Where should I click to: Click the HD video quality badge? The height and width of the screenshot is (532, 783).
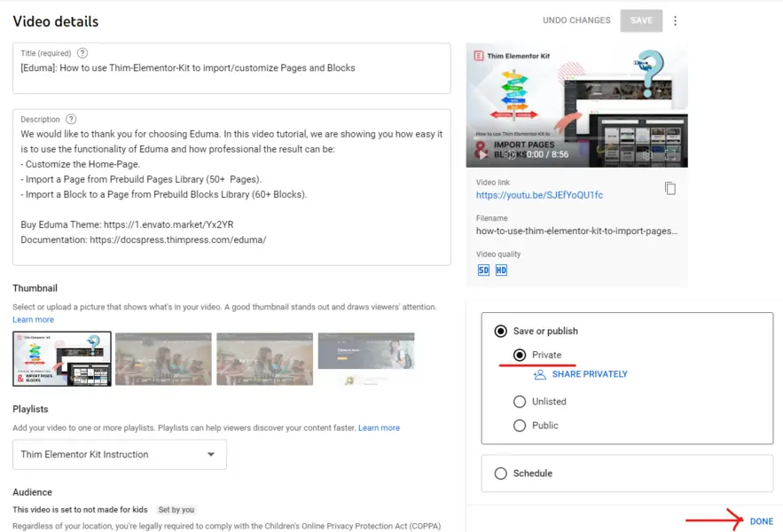click(501, 270)
